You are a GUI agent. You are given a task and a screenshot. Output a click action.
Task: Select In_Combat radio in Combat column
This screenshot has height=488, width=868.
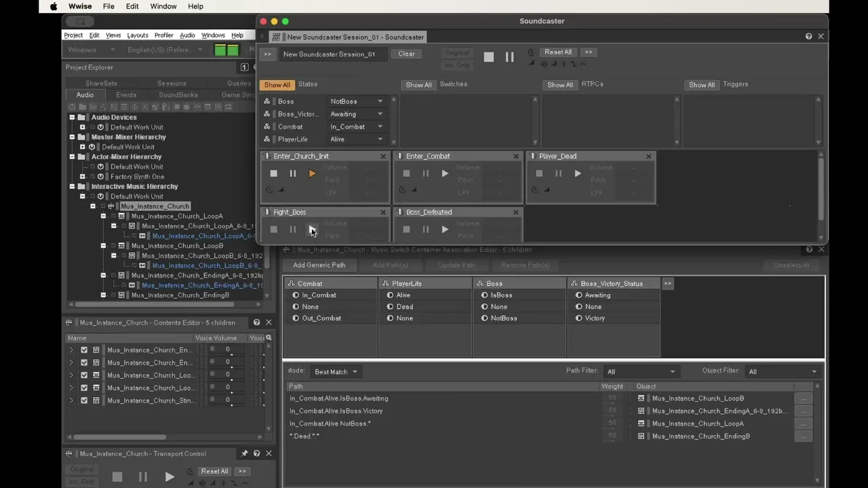pos(296,296)
